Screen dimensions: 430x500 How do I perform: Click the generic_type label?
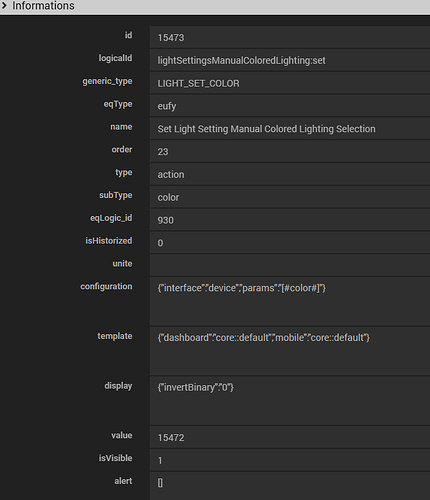107,81
